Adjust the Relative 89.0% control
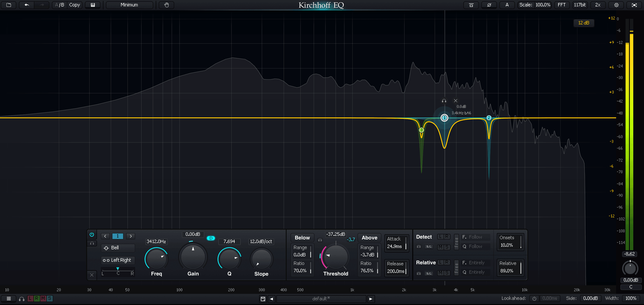 pyautogui.click(x=510, y=267)
